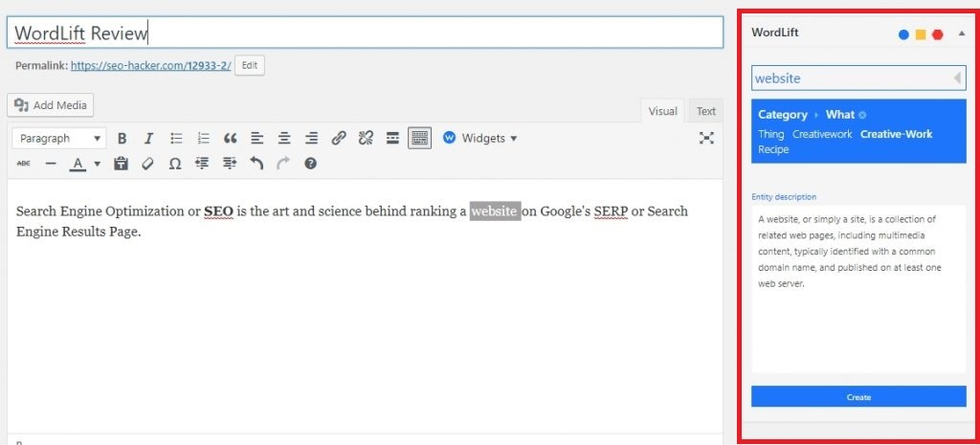Create a bulleted list
This screenshot has height=445, width=980.
pos(176,138)
